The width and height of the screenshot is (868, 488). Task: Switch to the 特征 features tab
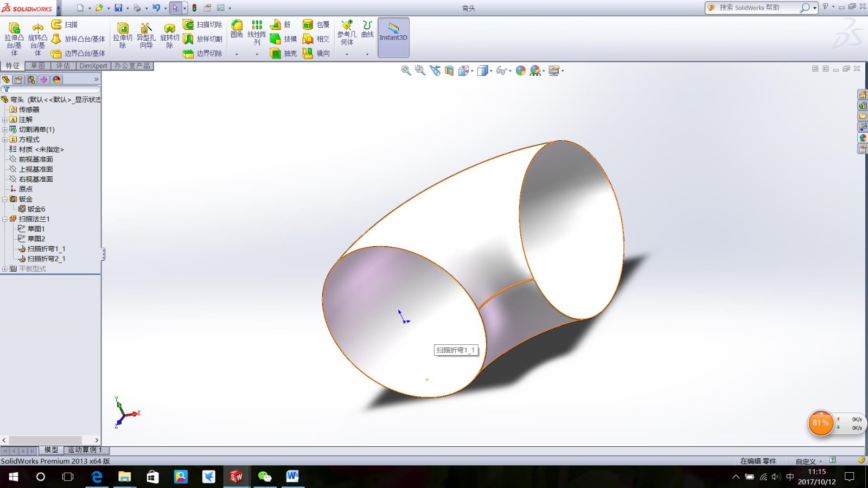pyautogui.click(x=12, y=66)
